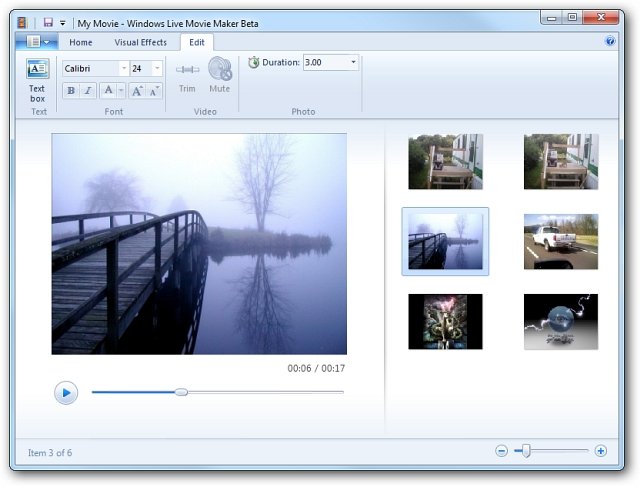
Task: Click the Trim video icon
Action: pyautogui.click(x=187, y=75)
